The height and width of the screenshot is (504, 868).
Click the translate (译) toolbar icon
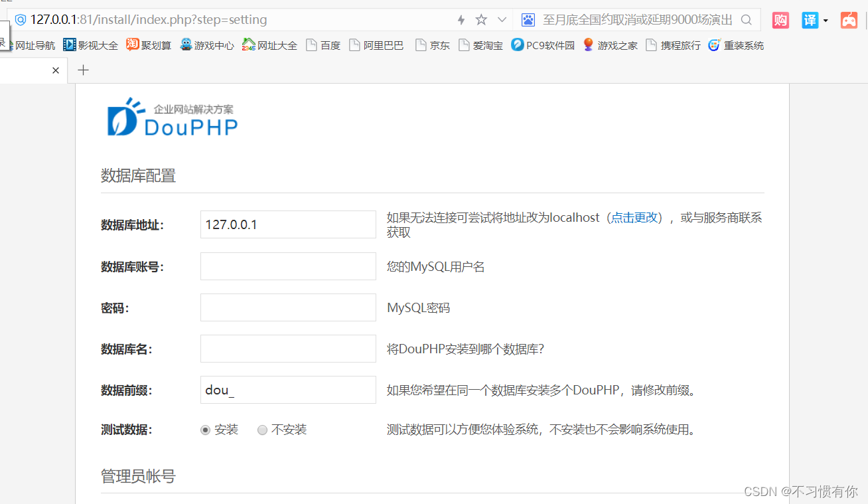[x=810, y=20]
